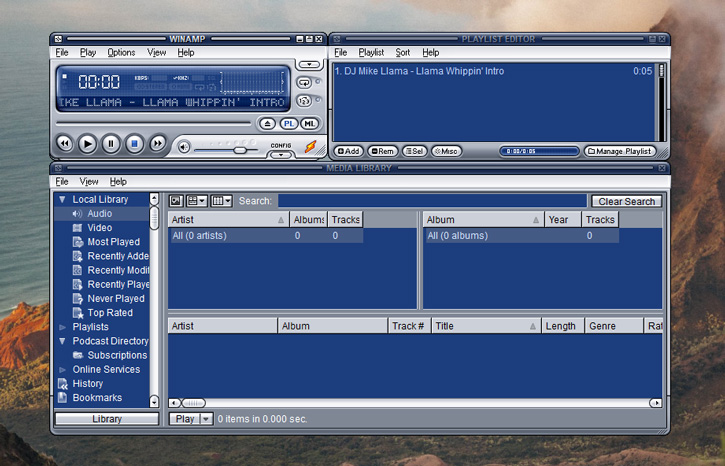Click the Play button in Media Library footer
Viewport: 725px width, 466px height.
[184, 419]
